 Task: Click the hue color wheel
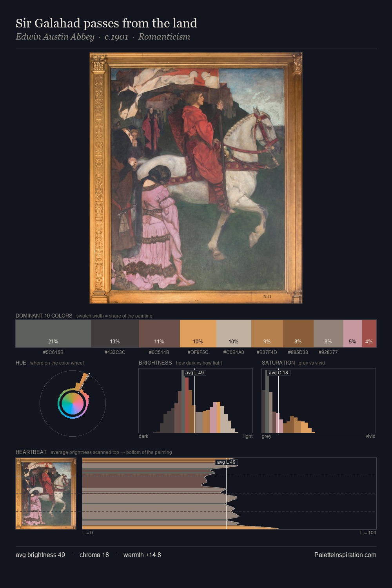click(73, 403)
